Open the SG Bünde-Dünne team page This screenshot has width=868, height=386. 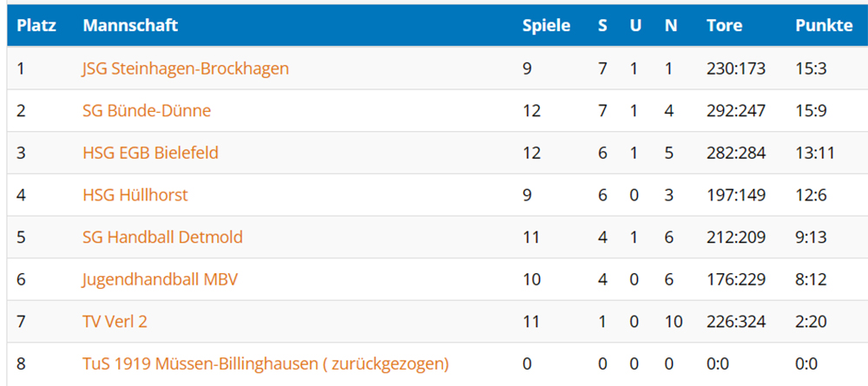click(147, 111)
